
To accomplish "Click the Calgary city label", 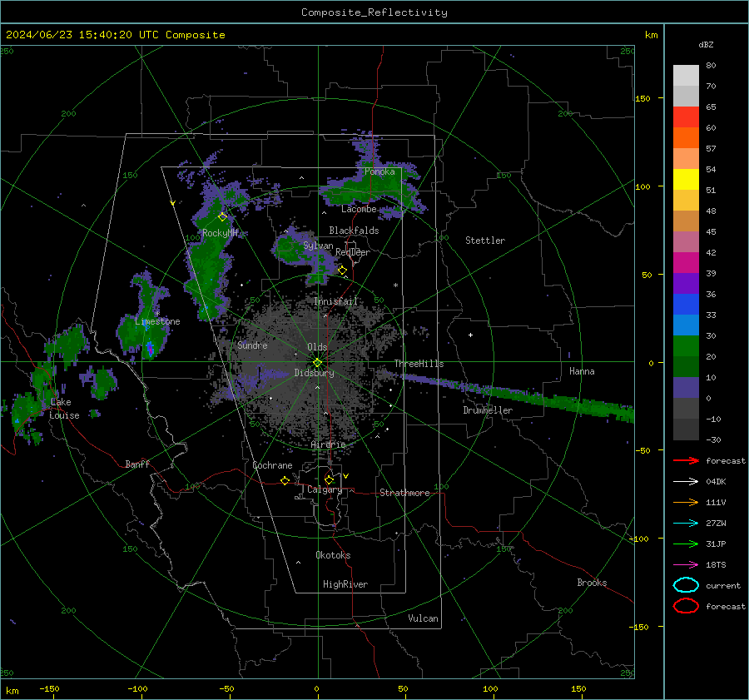I will pyautogui.click(x=325, y=489).
